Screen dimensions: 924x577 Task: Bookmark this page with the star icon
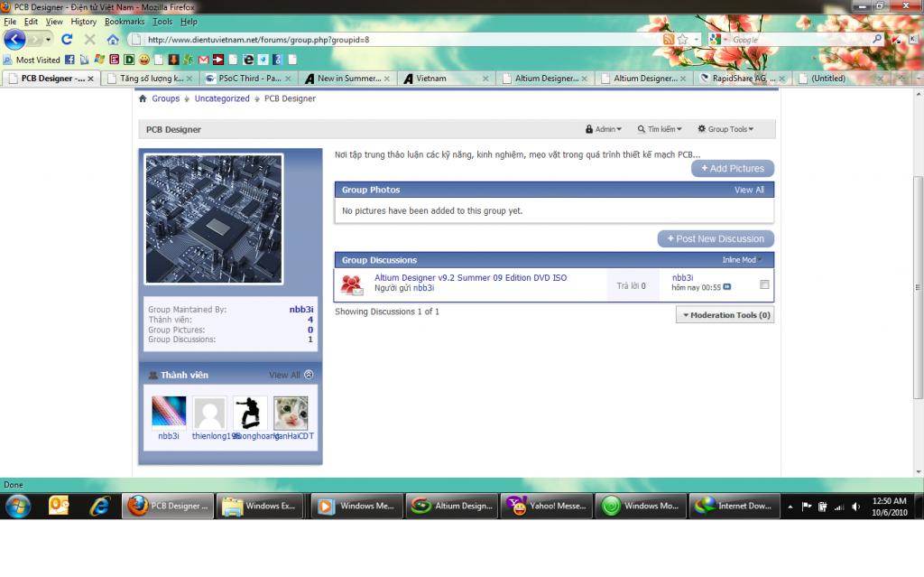[682, 40]
